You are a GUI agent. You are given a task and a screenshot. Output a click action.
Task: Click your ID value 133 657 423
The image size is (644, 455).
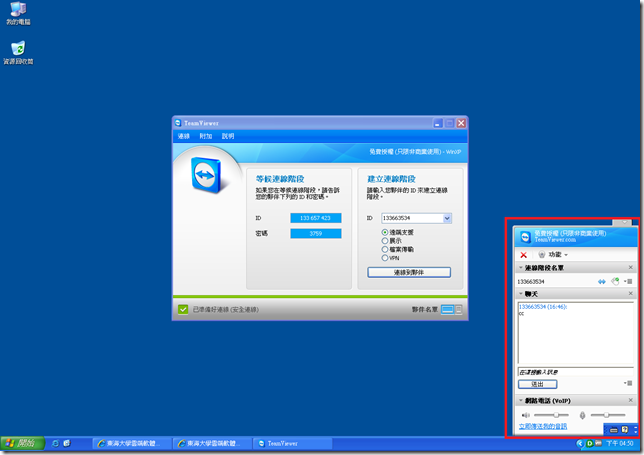[315, 218]
